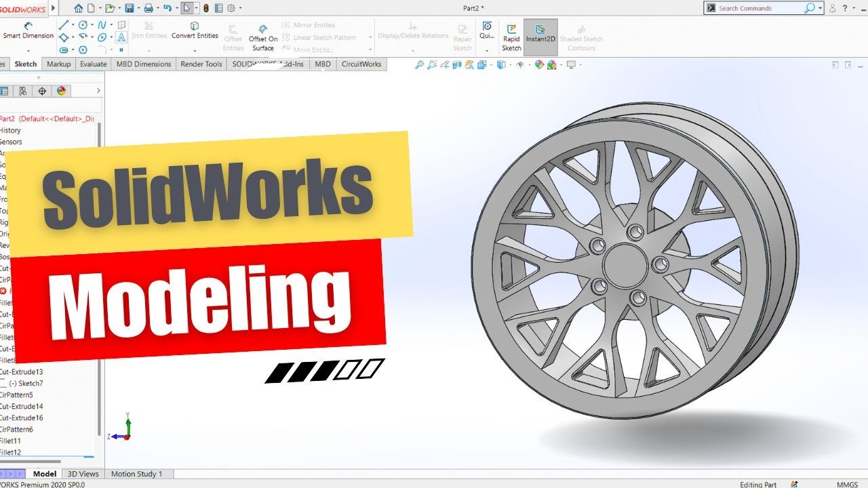Click the Rebuild traffic light icon
The height and width of the screenshot is (488, 868).
point(206,8)
